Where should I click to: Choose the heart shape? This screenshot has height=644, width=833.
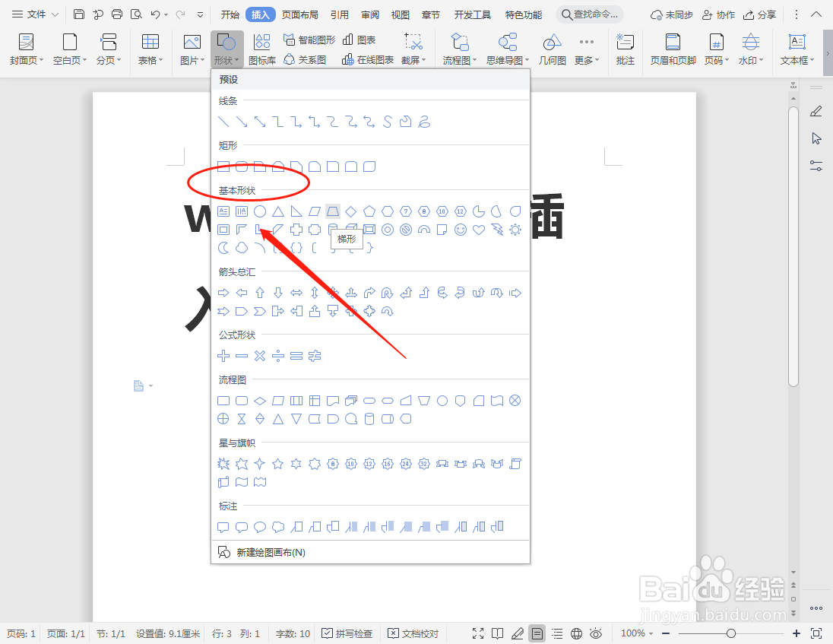click(x=479, y=230)
